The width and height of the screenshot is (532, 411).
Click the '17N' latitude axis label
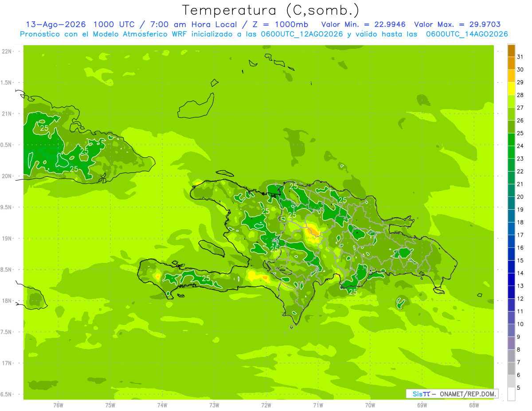click(8, 364)
